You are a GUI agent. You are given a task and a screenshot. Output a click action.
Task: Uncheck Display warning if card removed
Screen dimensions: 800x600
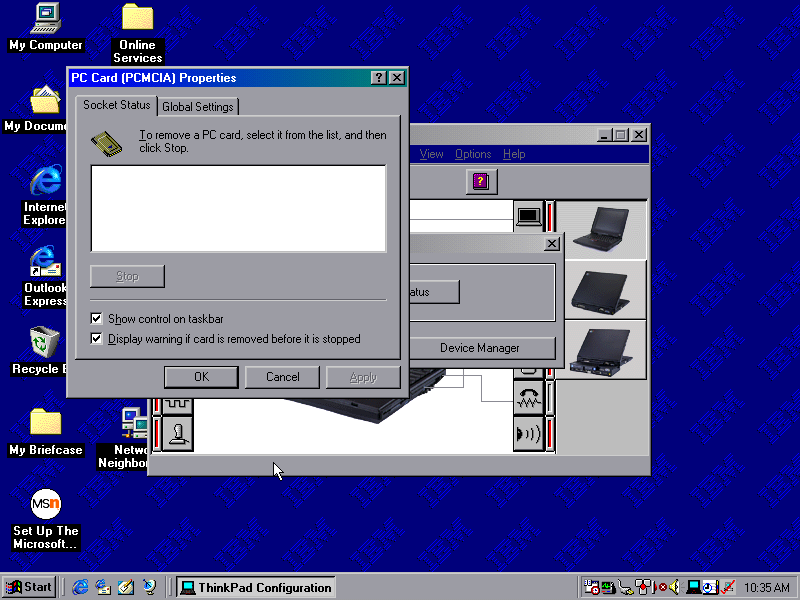coord(97,339)
